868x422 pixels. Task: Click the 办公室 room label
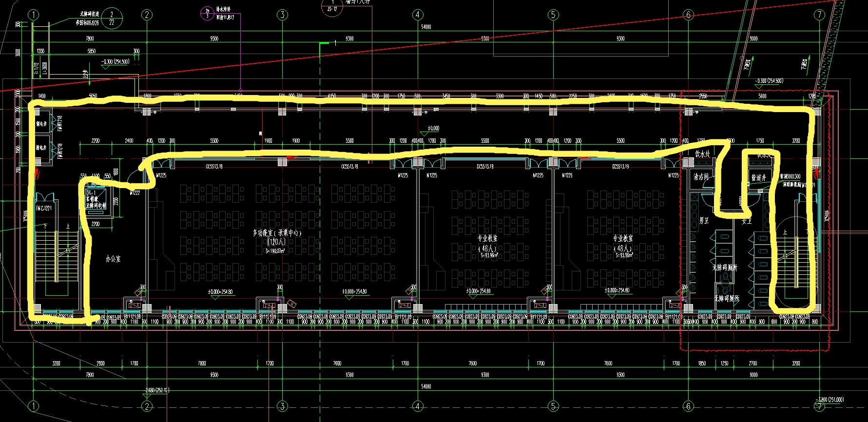pos(113,259)
